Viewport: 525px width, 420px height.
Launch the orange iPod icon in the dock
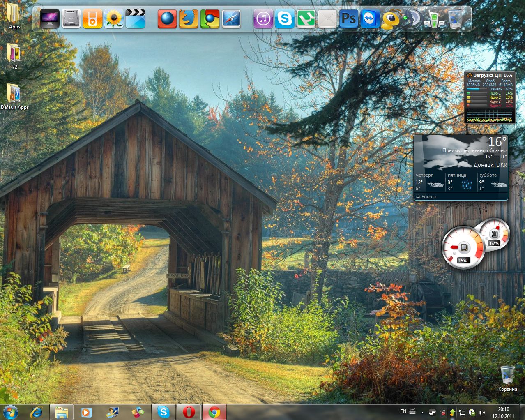[92, 19]
